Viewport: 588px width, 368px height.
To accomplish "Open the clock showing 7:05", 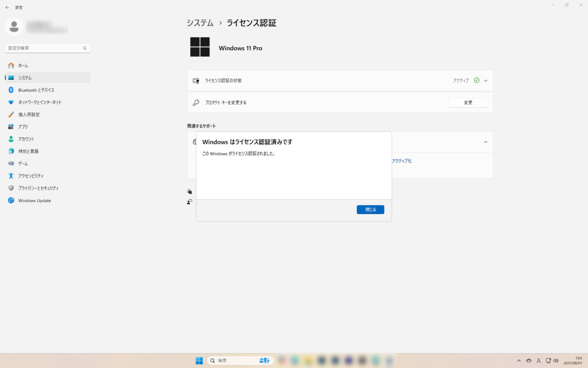I will click(x=573, y=361).
